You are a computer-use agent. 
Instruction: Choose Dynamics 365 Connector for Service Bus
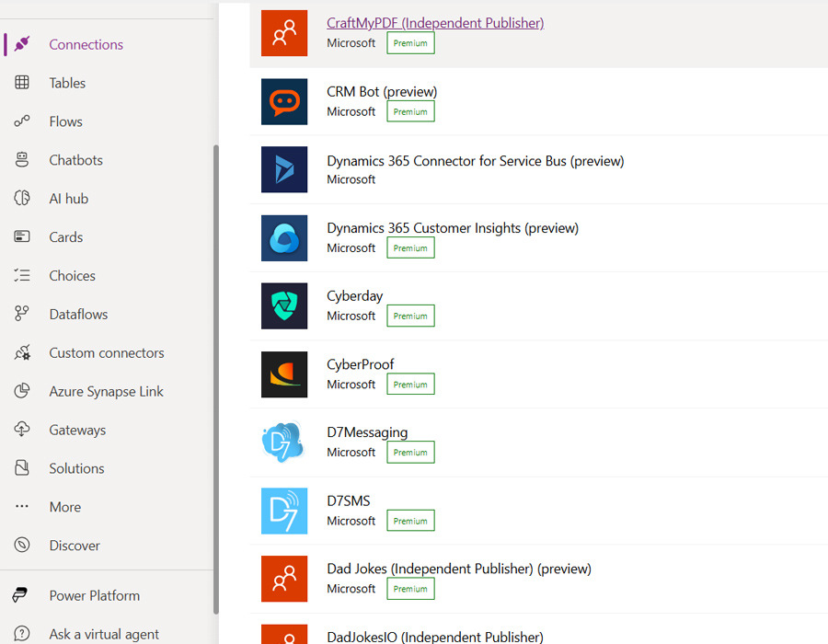pyautogui.click(x=476, y=160)
